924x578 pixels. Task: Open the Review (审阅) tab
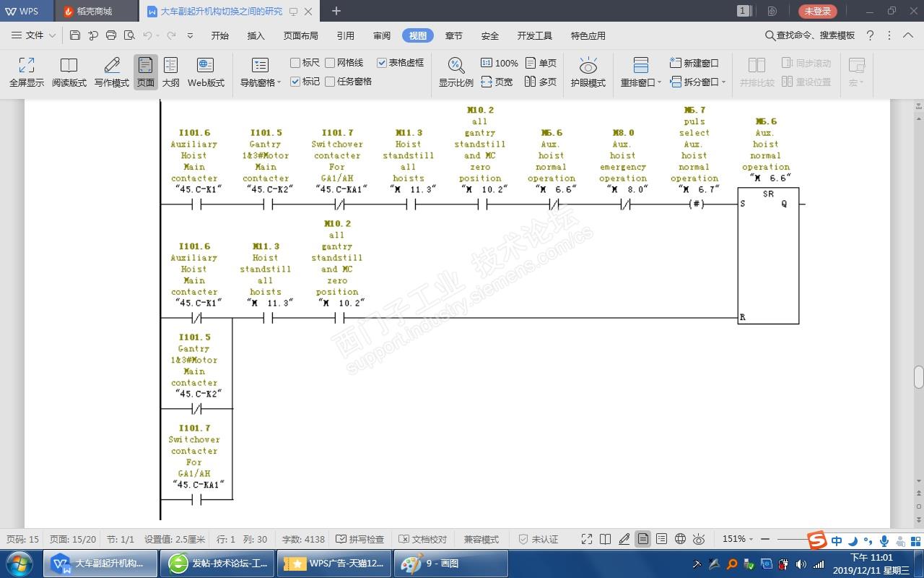pos(382,35)
